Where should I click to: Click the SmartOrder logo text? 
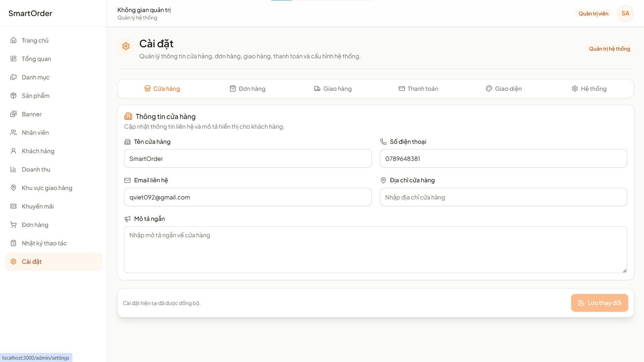tap(30, 13)
